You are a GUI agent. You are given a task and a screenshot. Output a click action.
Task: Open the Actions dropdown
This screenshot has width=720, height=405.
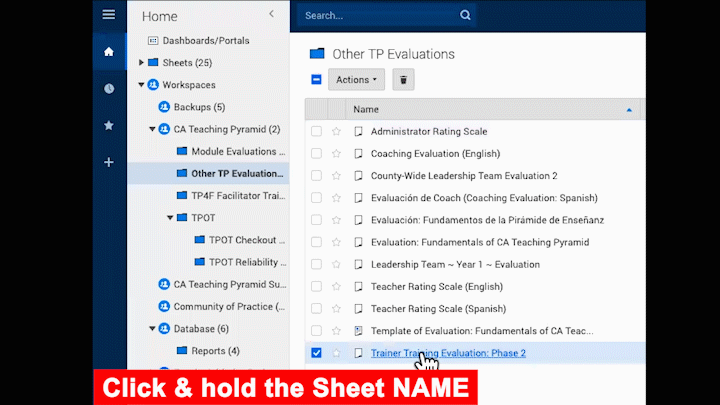coord(357,80)
